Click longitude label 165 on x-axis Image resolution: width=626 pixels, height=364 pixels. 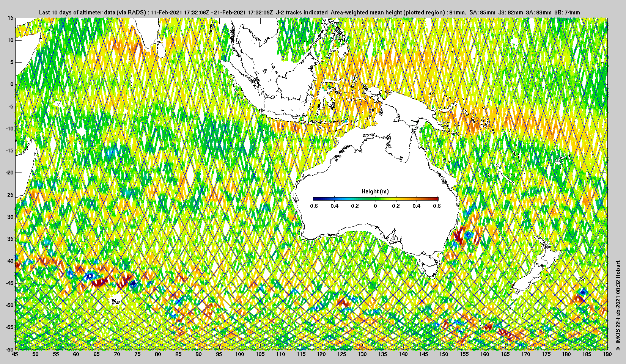[x=505, y=354]
